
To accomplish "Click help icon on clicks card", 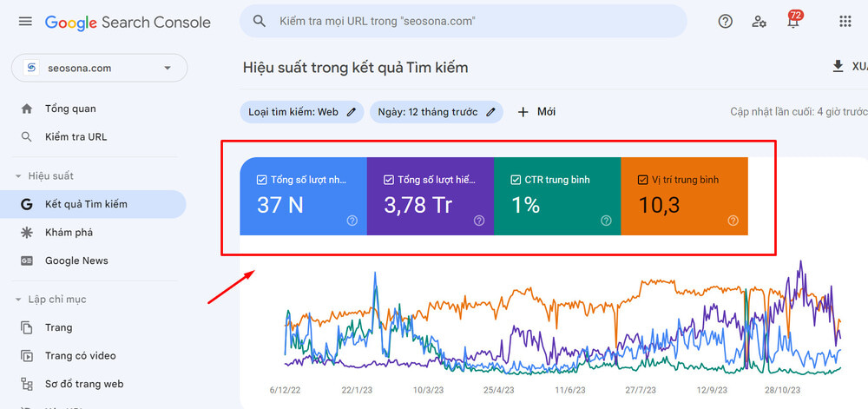I will 352,221.
